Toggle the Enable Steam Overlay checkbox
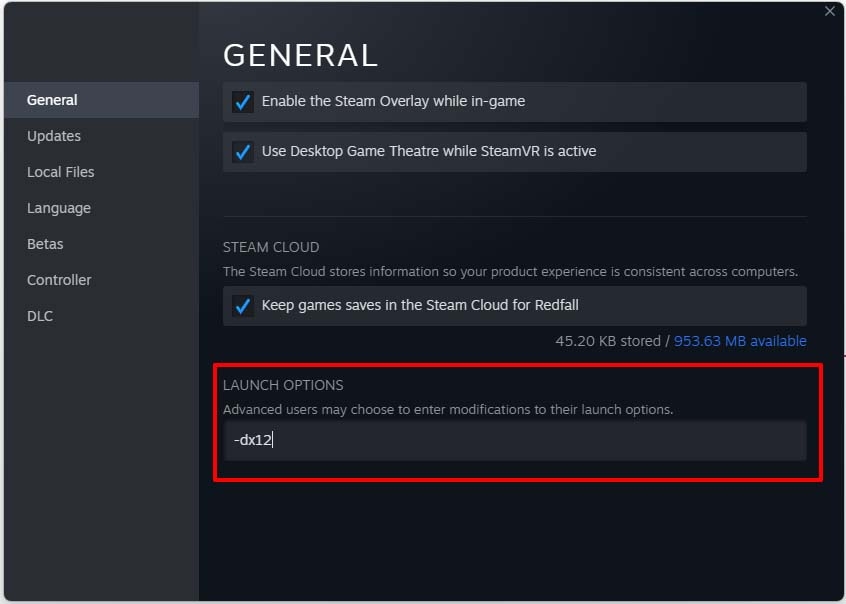This screenshot has height=604, width=846. (x=242, y=102)
